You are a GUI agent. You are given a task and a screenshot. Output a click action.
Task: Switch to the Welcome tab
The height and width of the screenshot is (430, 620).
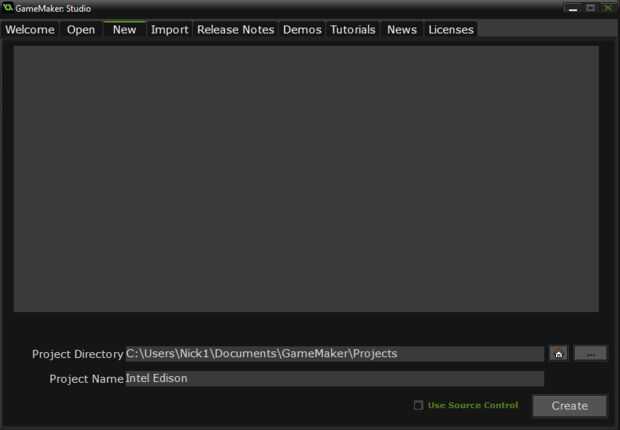(30, 30)
